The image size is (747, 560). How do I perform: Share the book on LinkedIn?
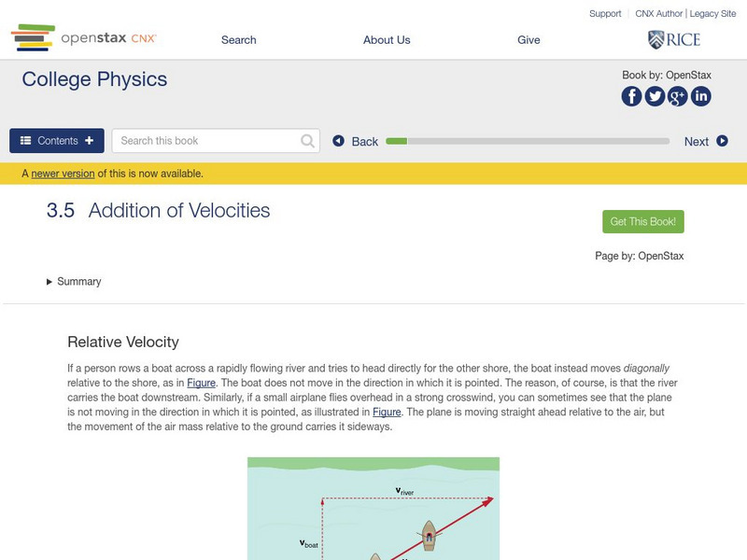pos(700,95)
